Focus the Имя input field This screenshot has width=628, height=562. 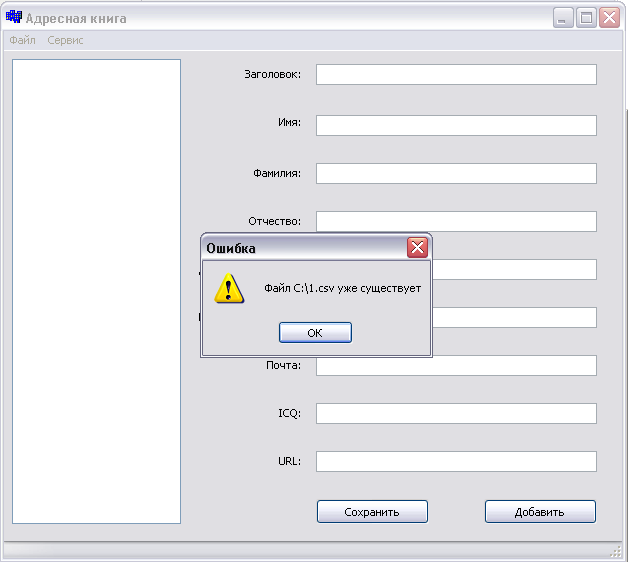456,125
